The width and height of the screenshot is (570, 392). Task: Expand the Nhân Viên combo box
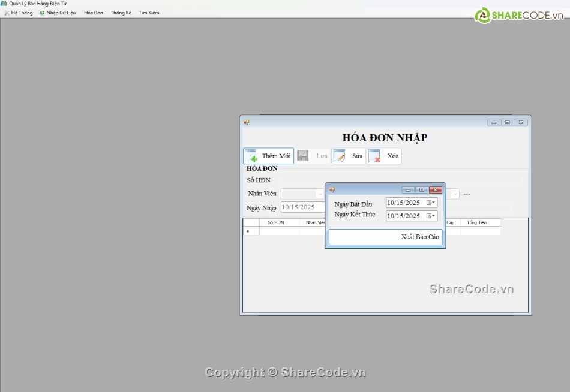(x=320, y=194)
